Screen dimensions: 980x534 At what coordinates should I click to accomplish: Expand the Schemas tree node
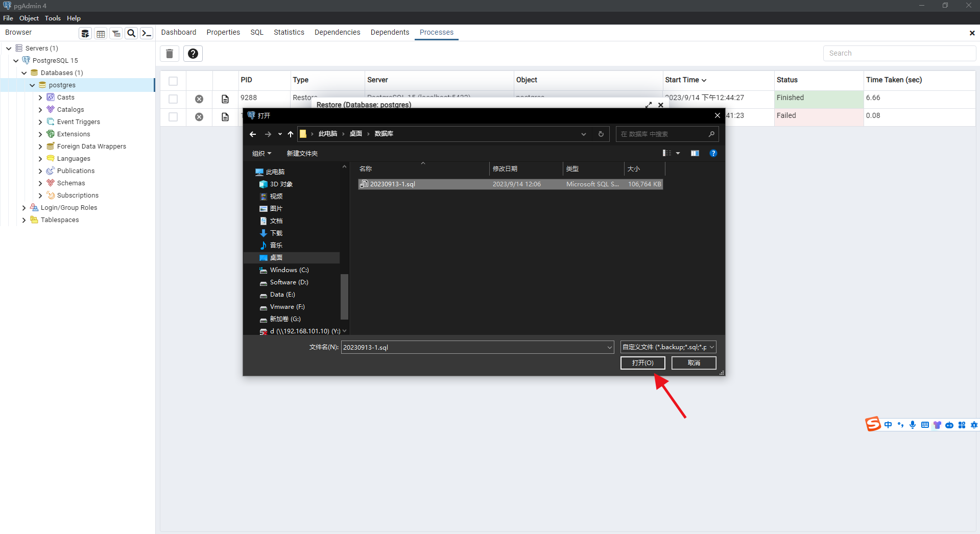(x=40, y=183)
